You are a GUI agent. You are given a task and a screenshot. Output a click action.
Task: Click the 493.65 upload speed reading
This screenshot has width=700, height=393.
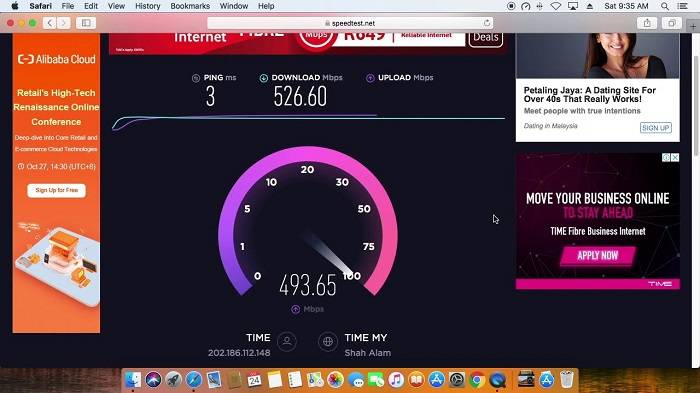[x=308, y=285]
